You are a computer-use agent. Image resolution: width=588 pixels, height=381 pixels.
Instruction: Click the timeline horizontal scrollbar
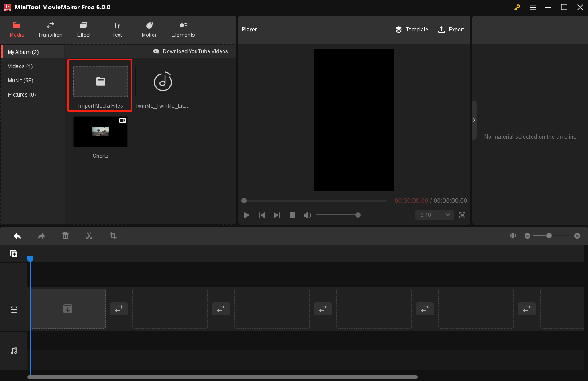click(x=223, y=377)
